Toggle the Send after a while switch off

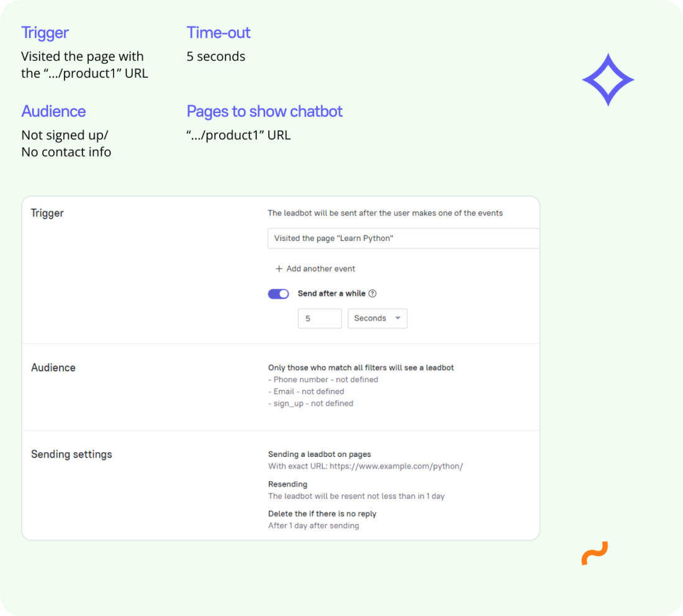coord(279,293)
